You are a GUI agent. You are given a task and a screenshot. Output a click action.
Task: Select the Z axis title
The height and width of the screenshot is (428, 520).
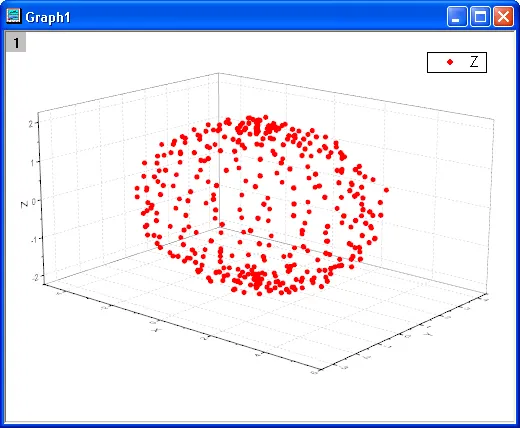click(x=24, y=205)
